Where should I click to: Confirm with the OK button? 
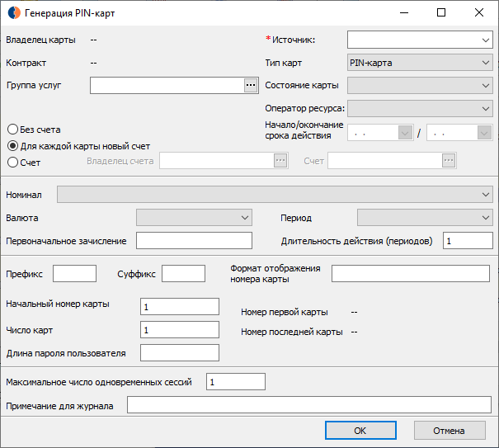(360, 431)
